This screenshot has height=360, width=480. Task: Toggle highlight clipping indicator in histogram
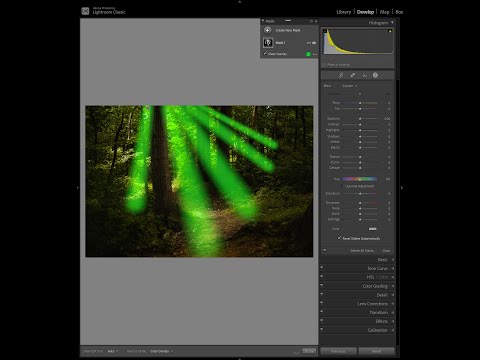[390, 31]
